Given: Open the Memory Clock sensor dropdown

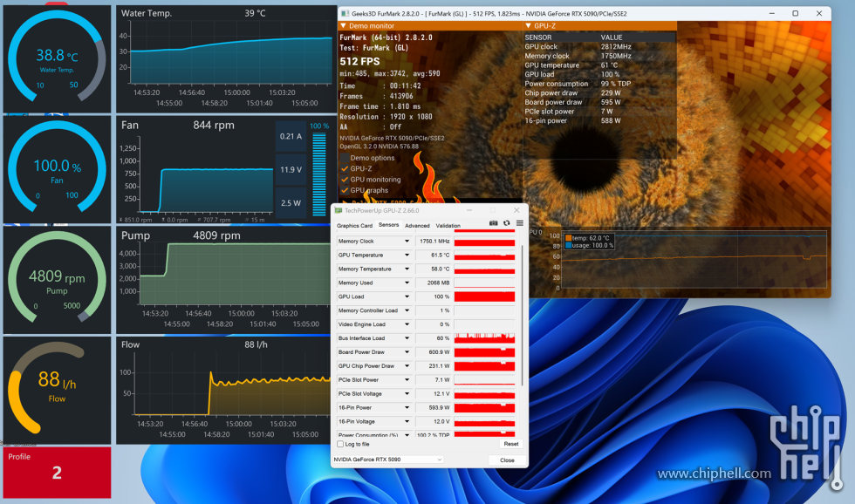Looking at the screenshot, I should pos(407,241).
